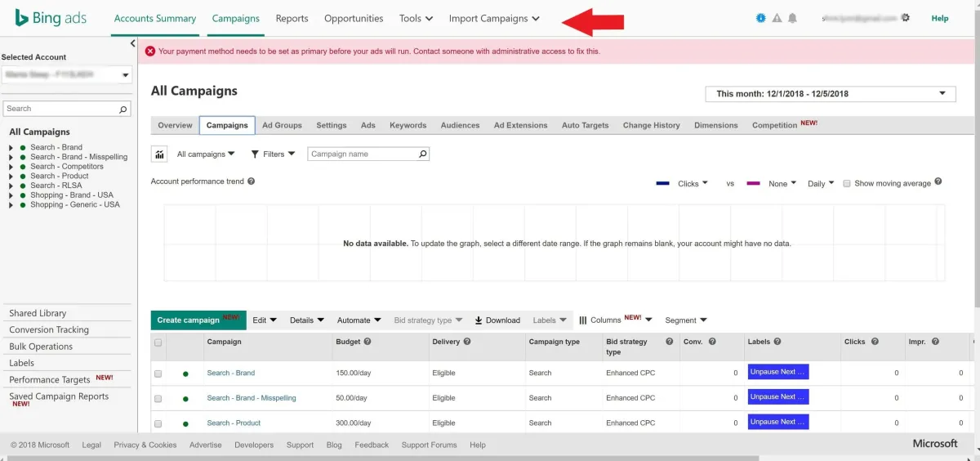The image size is (980, 461).
Task: Open the Daily granularity dropdown
Action: 821,184
